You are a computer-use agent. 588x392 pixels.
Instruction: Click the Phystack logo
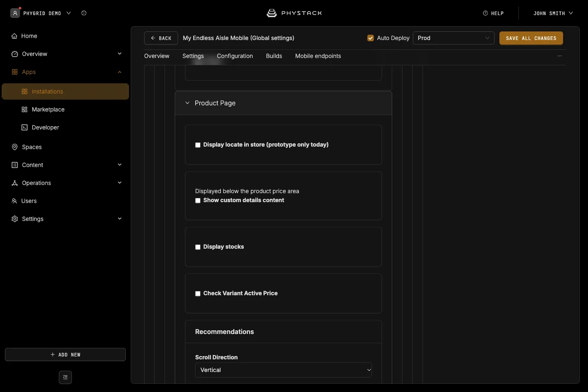coord(294,13)
